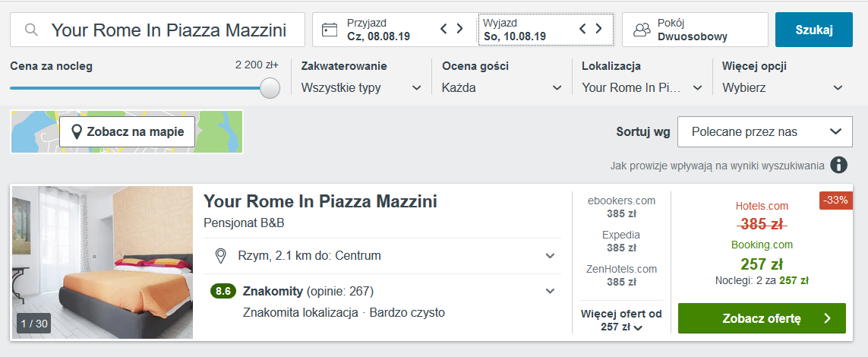Move departure date forward one day
This screenshot has width=868, height=357.
pos(598,28)
